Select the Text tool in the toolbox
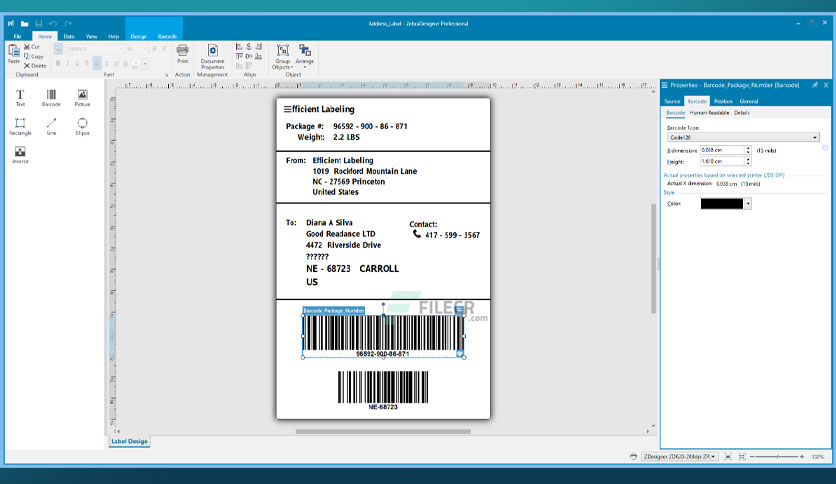This screenshot has height=484, width=836. (x=20, y=98)
